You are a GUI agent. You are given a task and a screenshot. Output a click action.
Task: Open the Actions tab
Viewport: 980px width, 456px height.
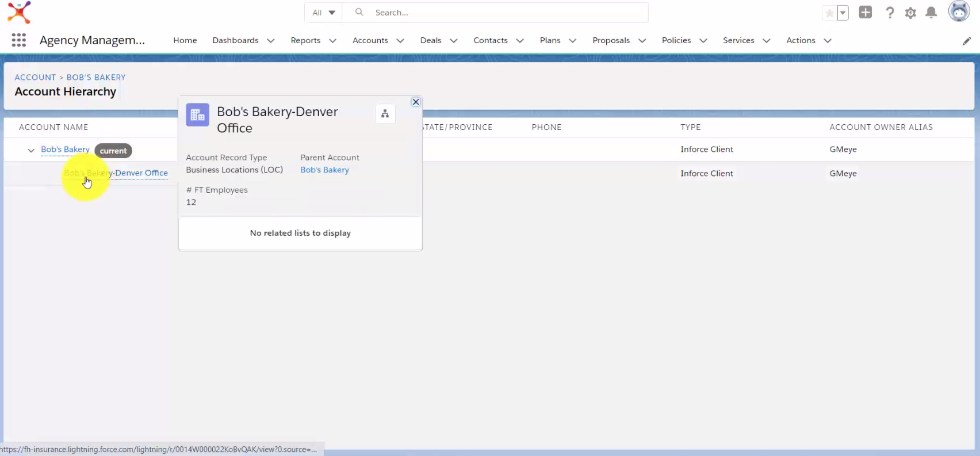point(801,40)
